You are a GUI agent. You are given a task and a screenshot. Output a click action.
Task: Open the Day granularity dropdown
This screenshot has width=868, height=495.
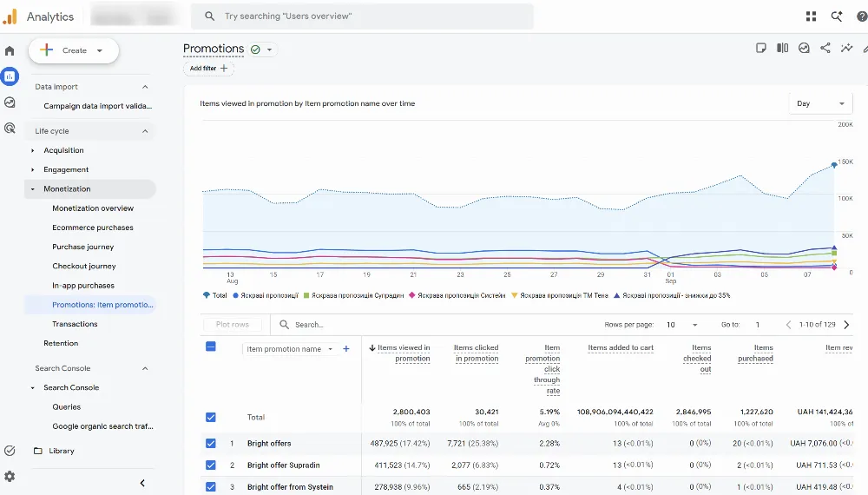point(820,103)
